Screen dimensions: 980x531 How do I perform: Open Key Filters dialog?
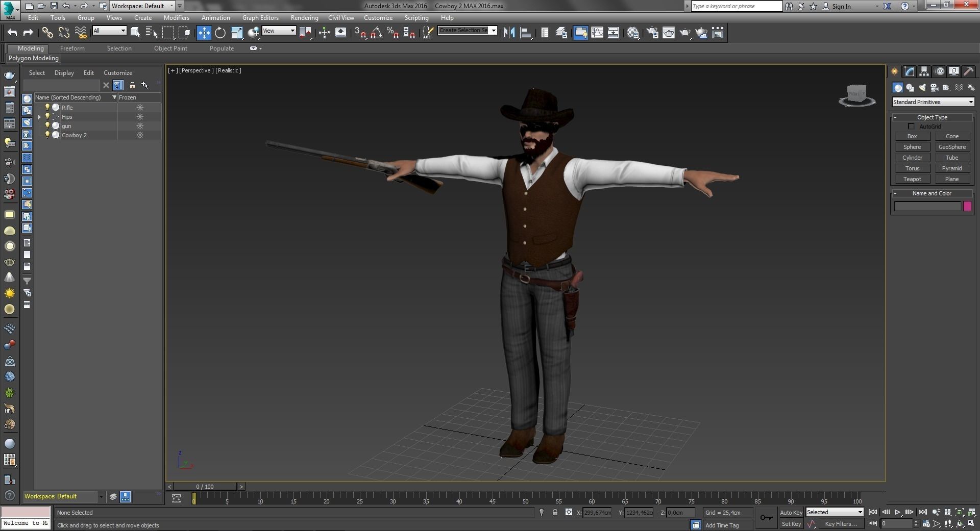[x=841, y=524]
